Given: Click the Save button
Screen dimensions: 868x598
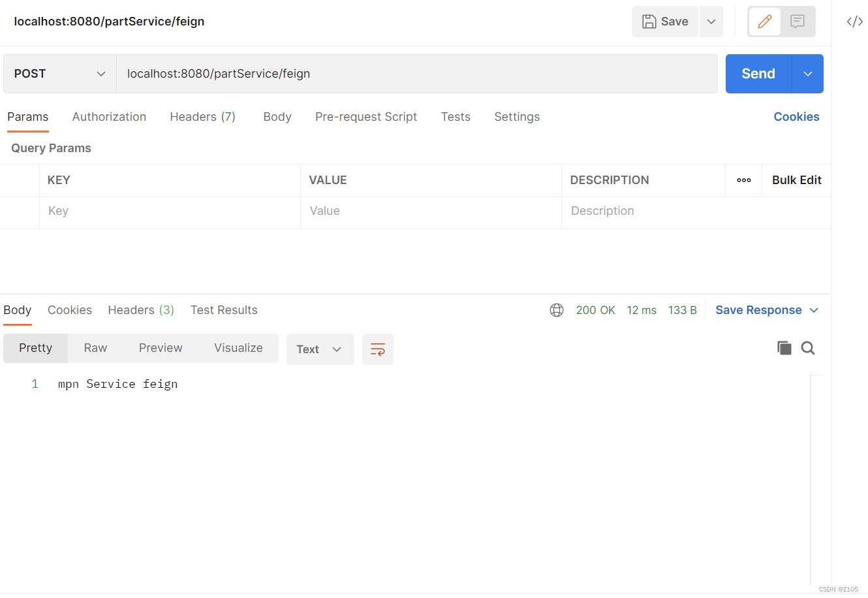Looking at the screenshot, I should (x=665, y=22).
